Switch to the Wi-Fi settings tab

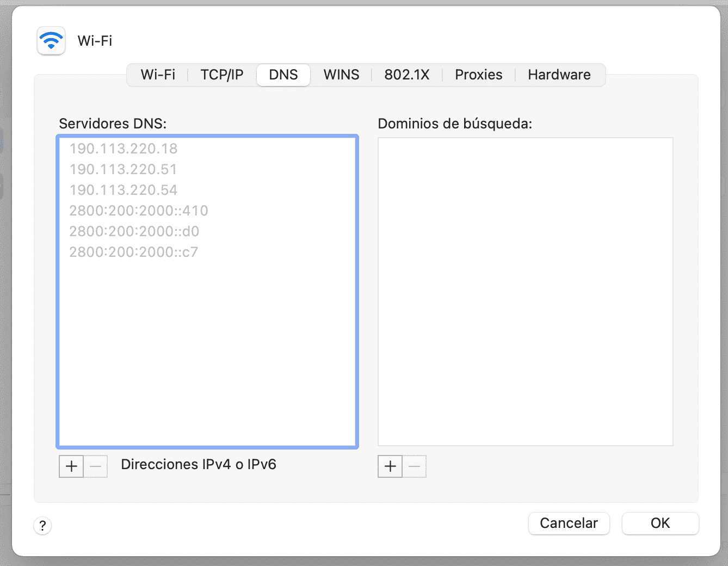pyautogui.click(x=158, y=75)
